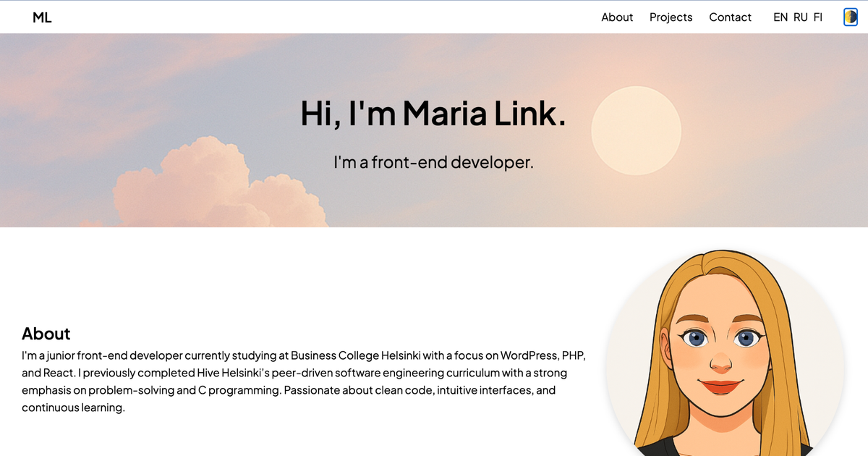Select the half-moon theme switcher icon
Screen dimensions: 868x456
tap(850, 17)
